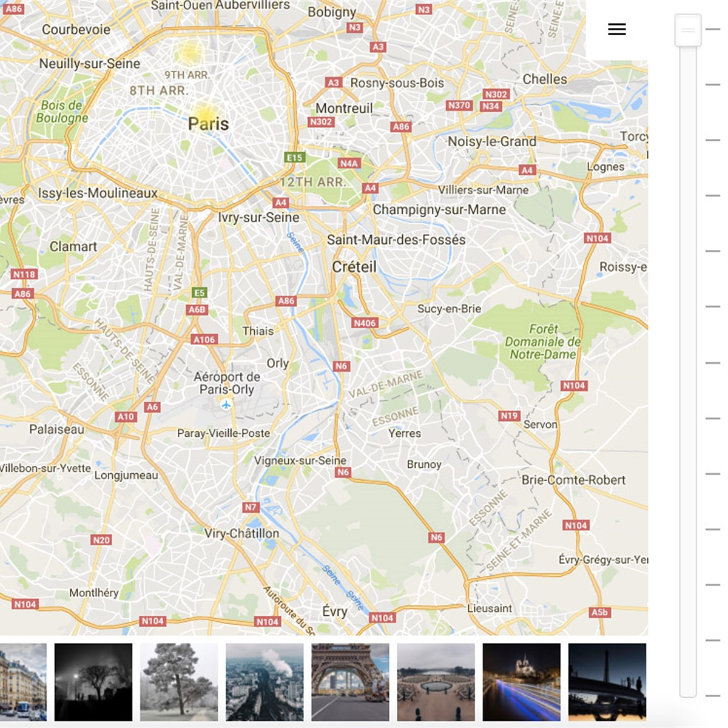This screenshot has height=728, width=728.
Task: Click the green E15 road shield
Action: pyautogui.click(x=294, y=157)
